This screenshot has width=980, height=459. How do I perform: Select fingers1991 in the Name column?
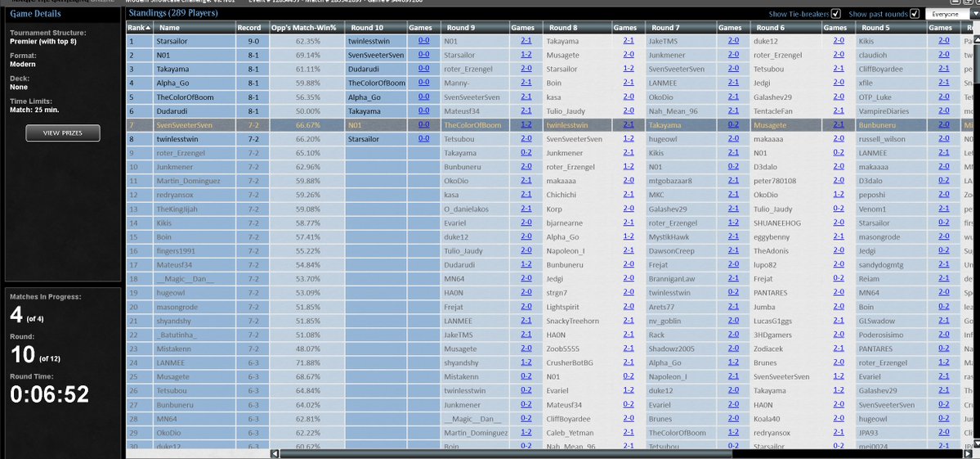[x=176, y=250]
